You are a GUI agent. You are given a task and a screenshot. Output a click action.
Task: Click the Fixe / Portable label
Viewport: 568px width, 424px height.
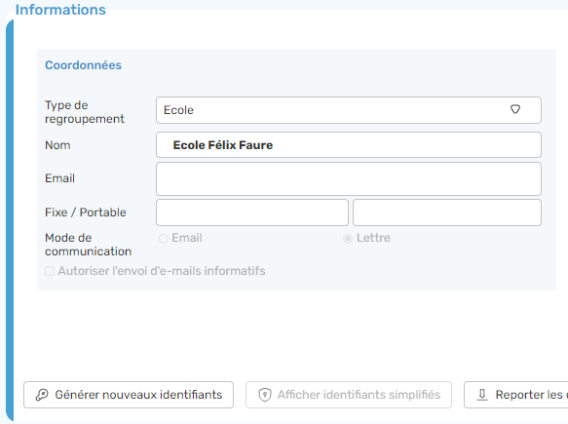tap(85, 212)
